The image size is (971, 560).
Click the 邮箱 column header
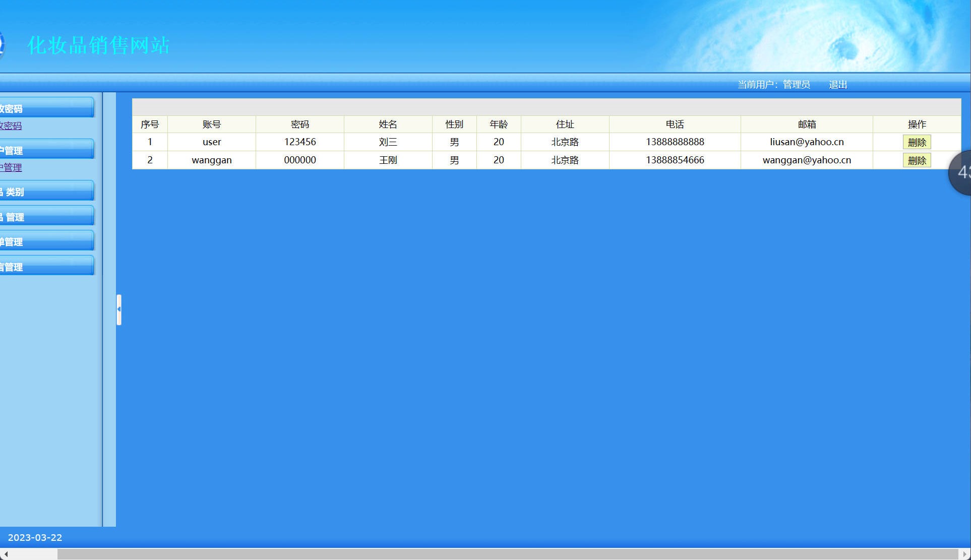coord(806,124)
